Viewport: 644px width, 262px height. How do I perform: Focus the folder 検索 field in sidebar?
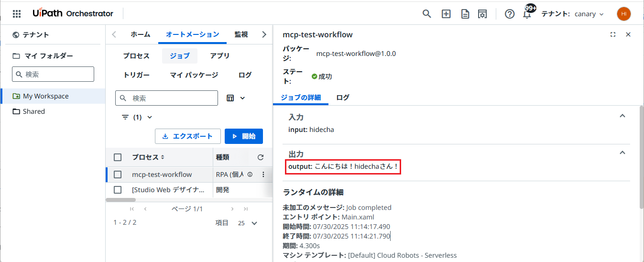point(53,74)
